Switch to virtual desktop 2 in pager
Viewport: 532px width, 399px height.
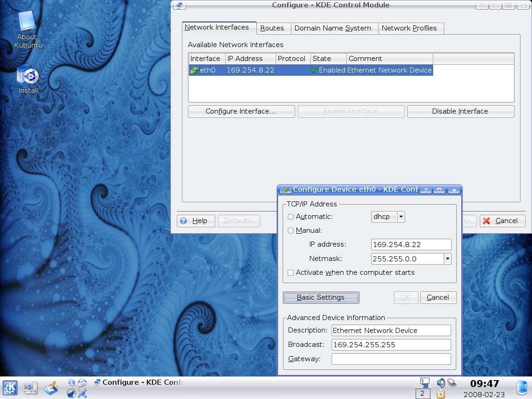[x=423, y=393]
